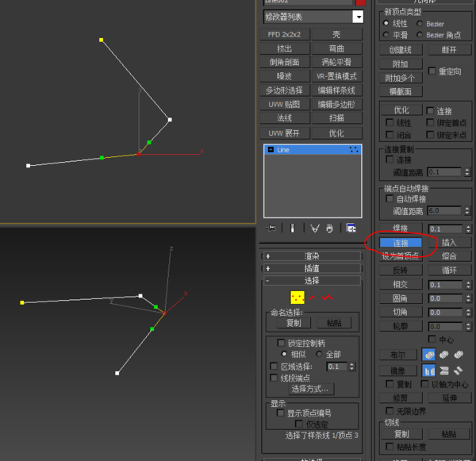Click make unique icon below modifier stack
Image resolution: width=476 pixels, height=461 pixels.
coord(315,228)
